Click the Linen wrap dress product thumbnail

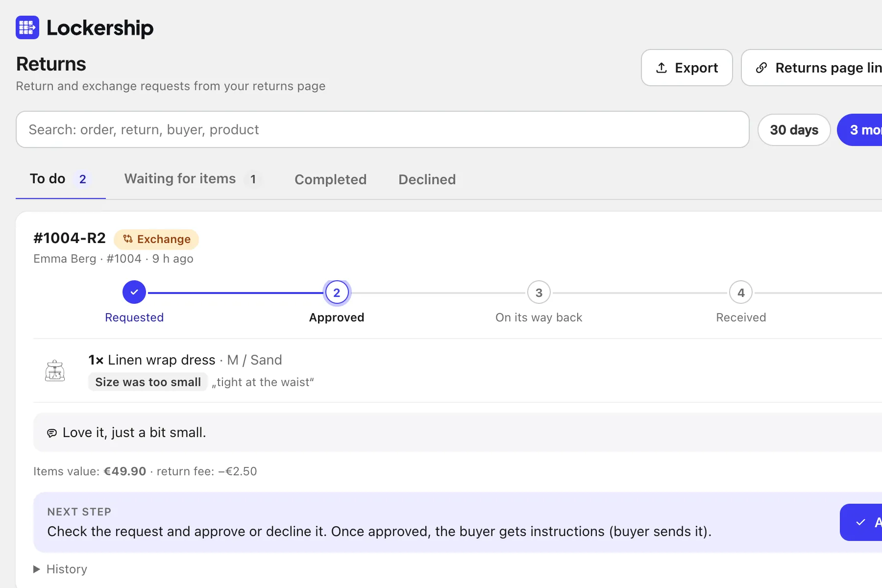click(55, 370)
